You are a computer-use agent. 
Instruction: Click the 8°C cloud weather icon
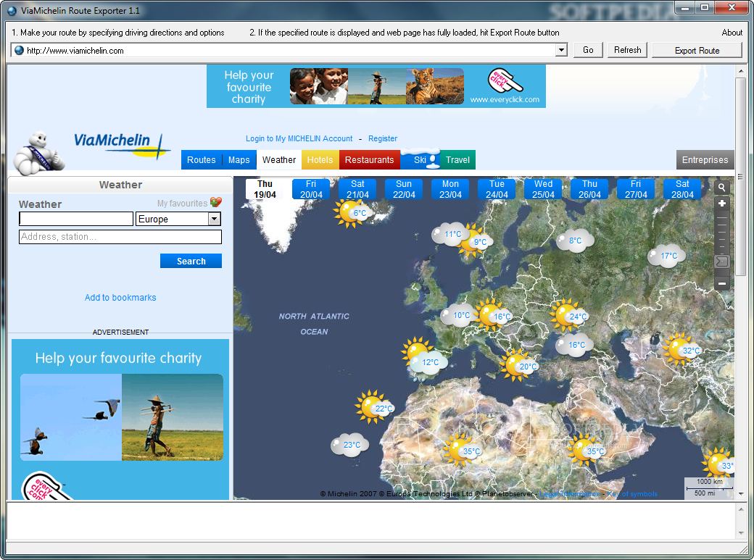[575, 241]
